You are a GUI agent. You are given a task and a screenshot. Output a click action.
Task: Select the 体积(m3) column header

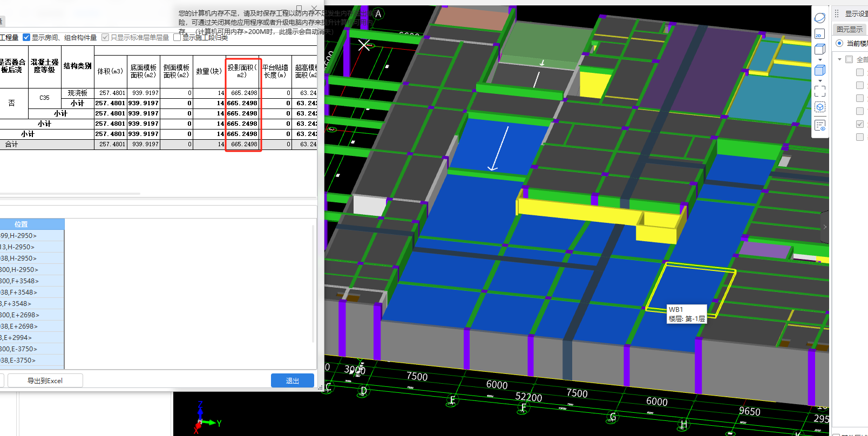[x=110, y=71]
